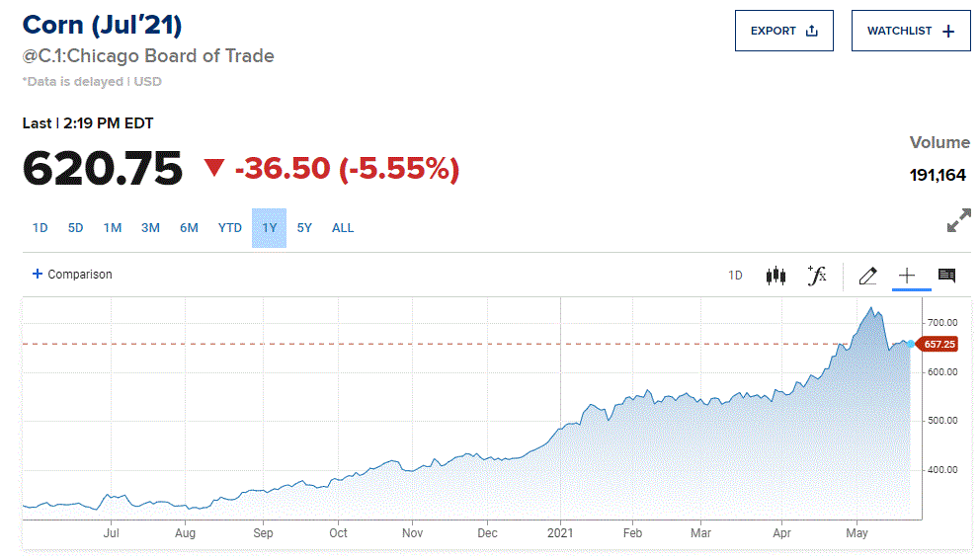979x560 pixels.
Task: Show the YTD time range
Action: 230,228
